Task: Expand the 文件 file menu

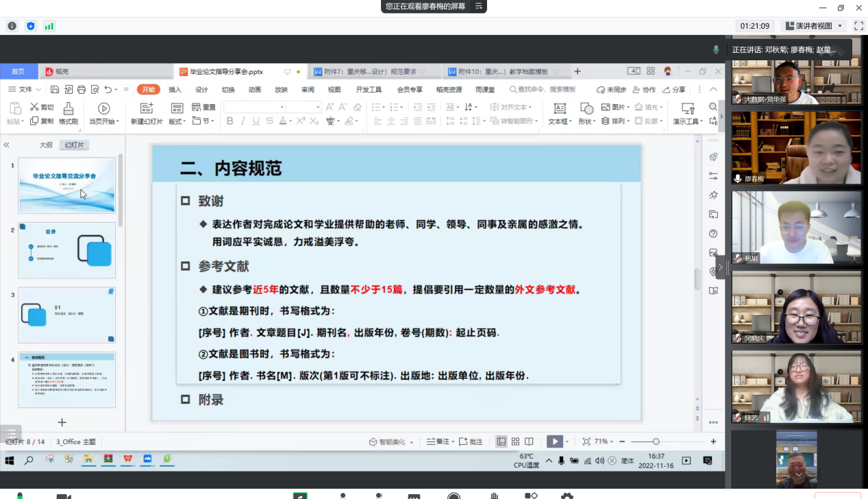Action: (25, 90)
